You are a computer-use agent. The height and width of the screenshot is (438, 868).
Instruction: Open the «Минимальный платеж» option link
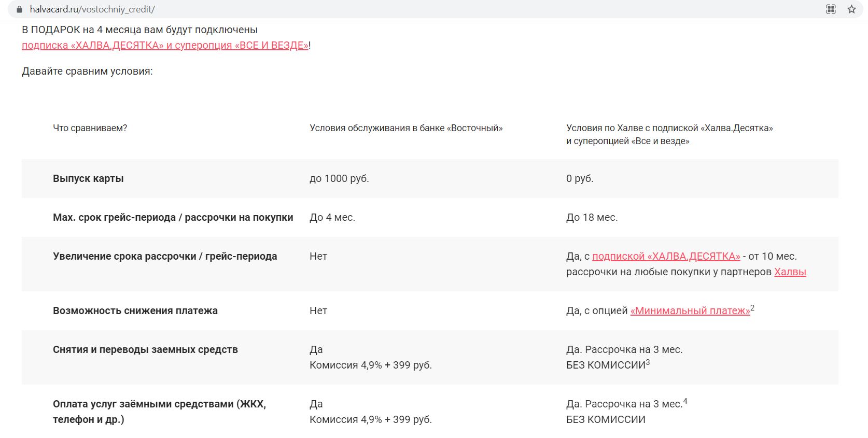690,310
